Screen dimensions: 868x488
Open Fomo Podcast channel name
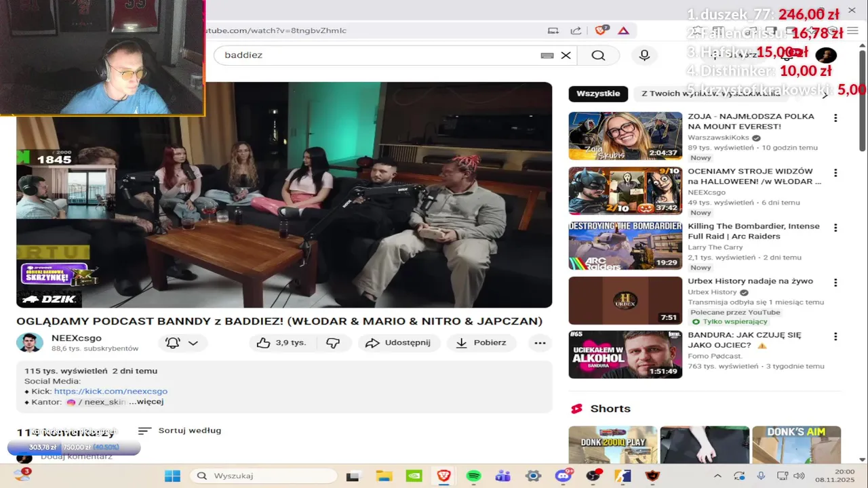716,356
